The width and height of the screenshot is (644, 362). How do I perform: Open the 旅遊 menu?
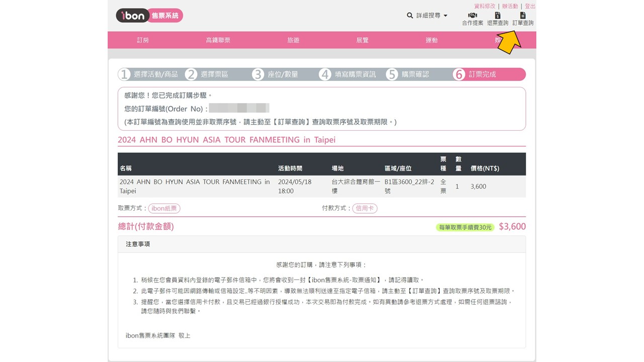pos(293,40)
